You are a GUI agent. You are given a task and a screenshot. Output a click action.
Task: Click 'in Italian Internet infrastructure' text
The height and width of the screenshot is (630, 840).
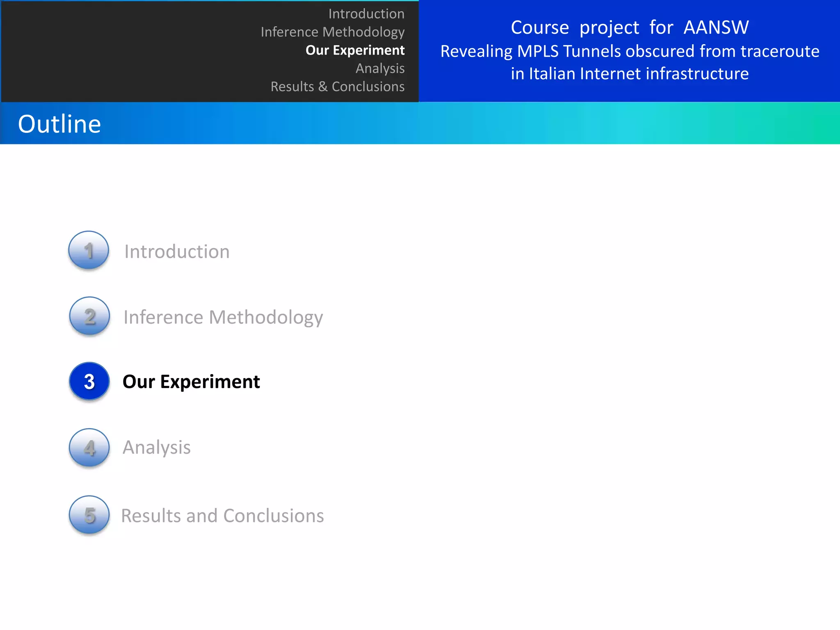click(630, 74)
